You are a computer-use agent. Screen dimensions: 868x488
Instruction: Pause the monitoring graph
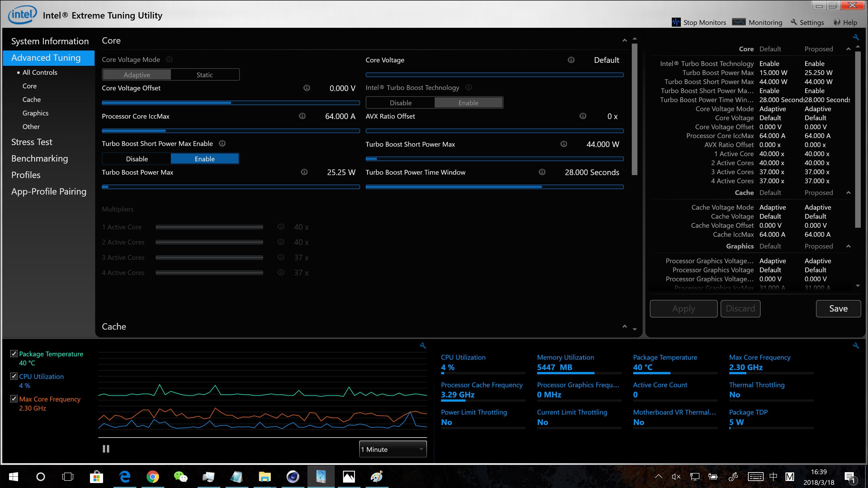pos(106,449)
